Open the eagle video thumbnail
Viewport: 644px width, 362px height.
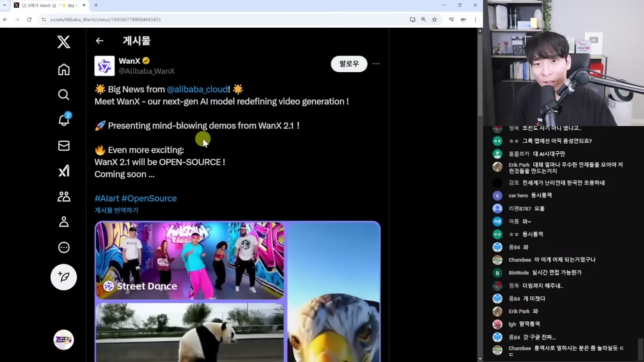coord(333,292)
